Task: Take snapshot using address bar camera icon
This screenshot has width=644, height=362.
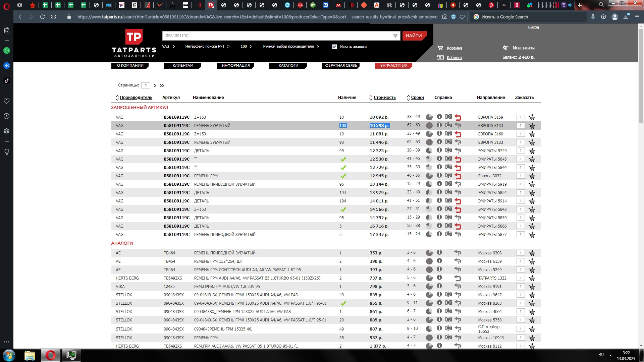Action: [445, 17]
